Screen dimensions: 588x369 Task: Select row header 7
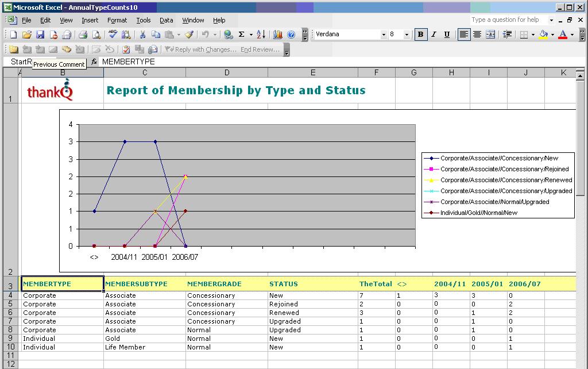pos(10,321)
